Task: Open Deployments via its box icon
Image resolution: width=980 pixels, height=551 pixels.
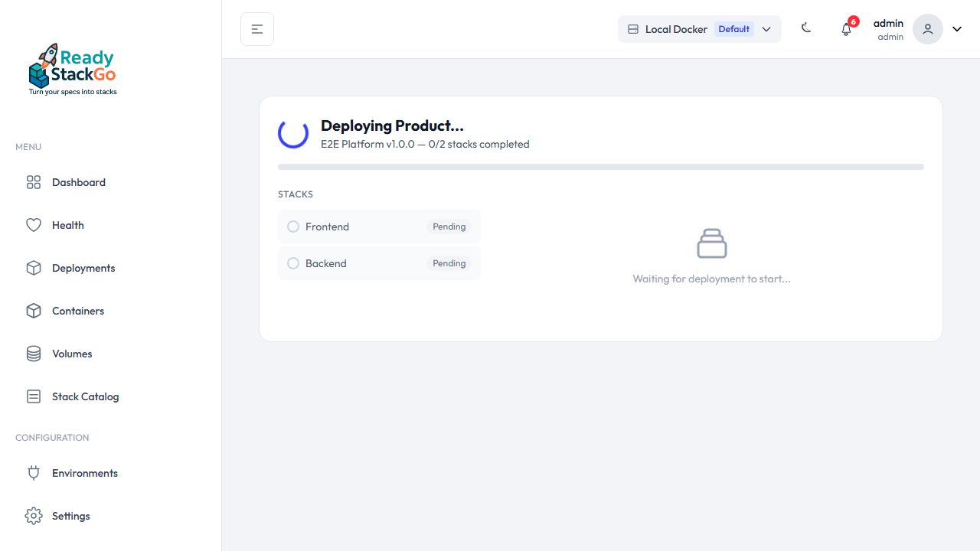Action: [33, 268]
